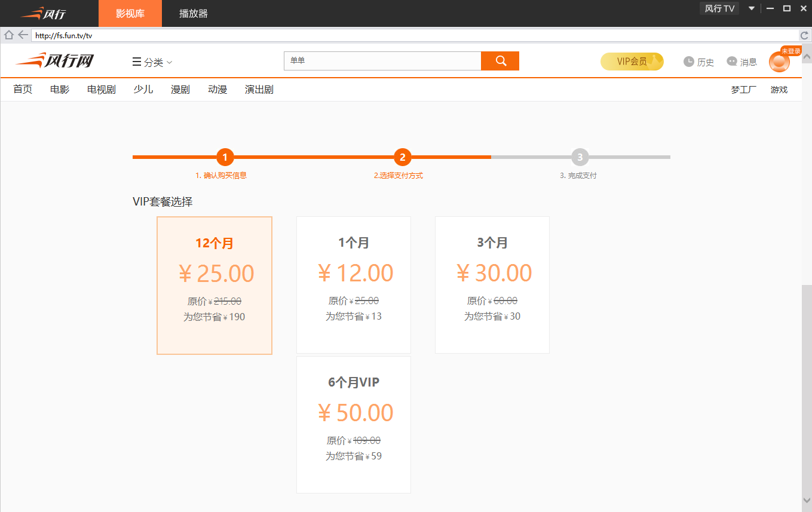Image resolution: width=812 pixels, height=512 pixels.
Task: Reload page using the refresh icon
Action: point(804,35)
